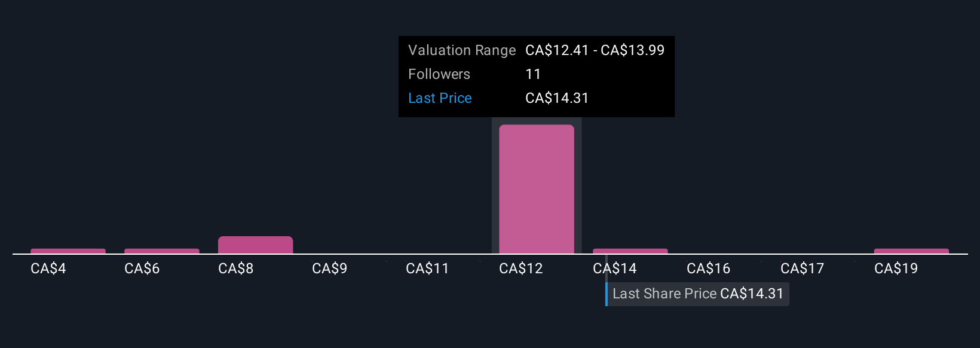
Task: Click the Last Share Price CA$14.31 label
Action: (x=697, y=294)
